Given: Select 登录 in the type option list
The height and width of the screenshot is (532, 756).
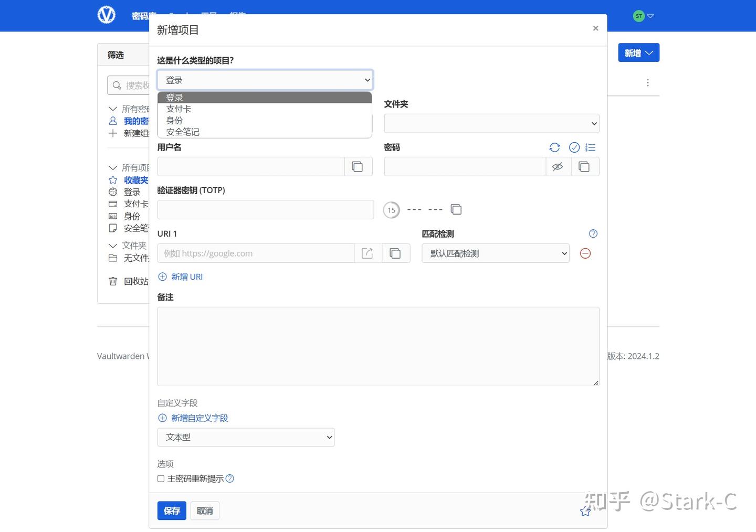Looking at the screenshot, I should 265,98.
